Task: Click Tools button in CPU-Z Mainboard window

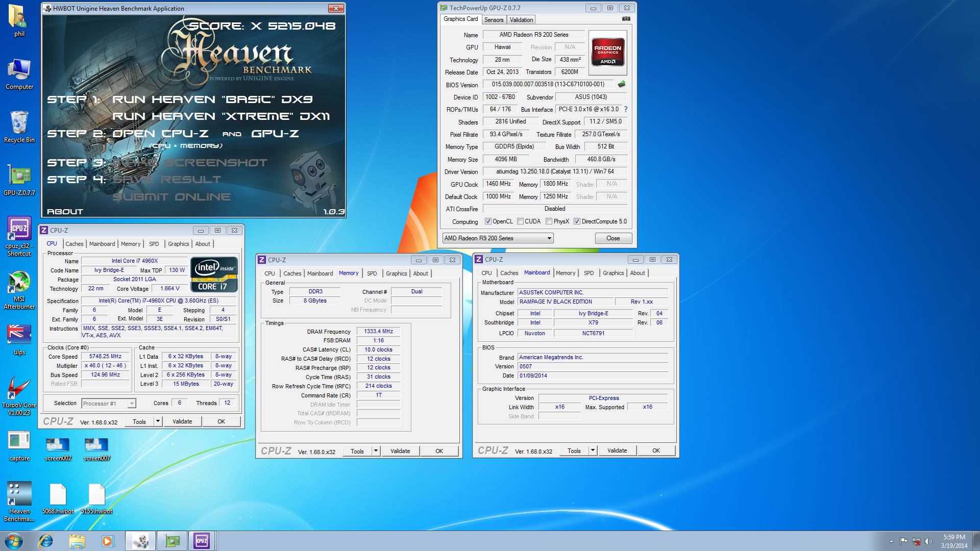Action: [x=574, y=450]
